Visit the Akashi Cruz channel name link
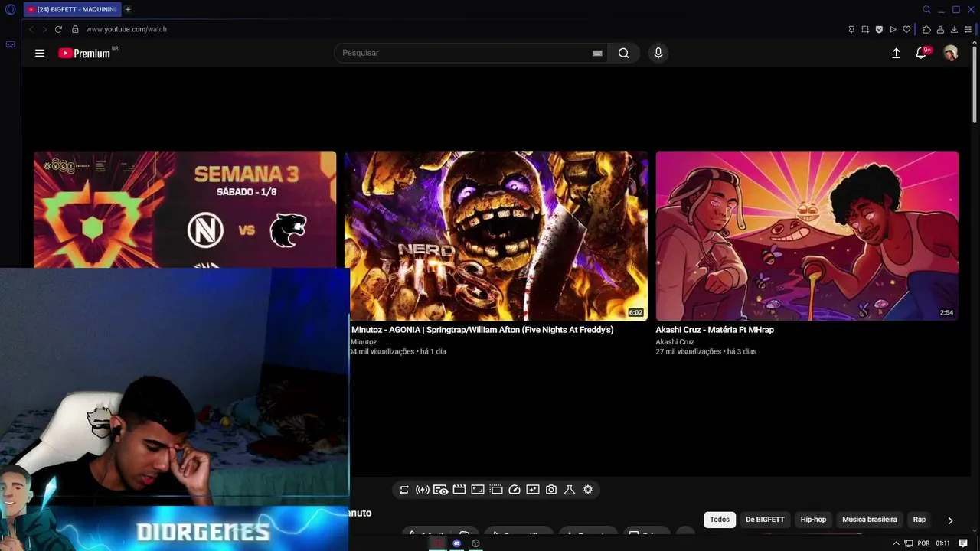 coord(675,342)
